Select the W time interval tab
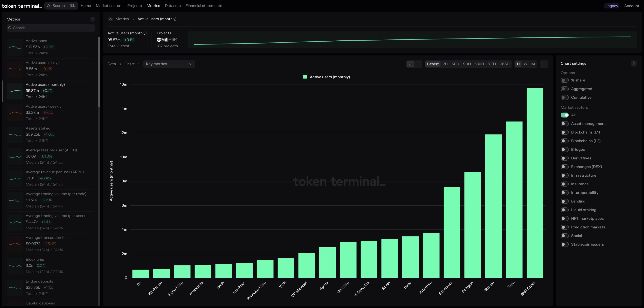Viewport: 644px width, 308px height. pyautogui.click(x=526, y=64)
